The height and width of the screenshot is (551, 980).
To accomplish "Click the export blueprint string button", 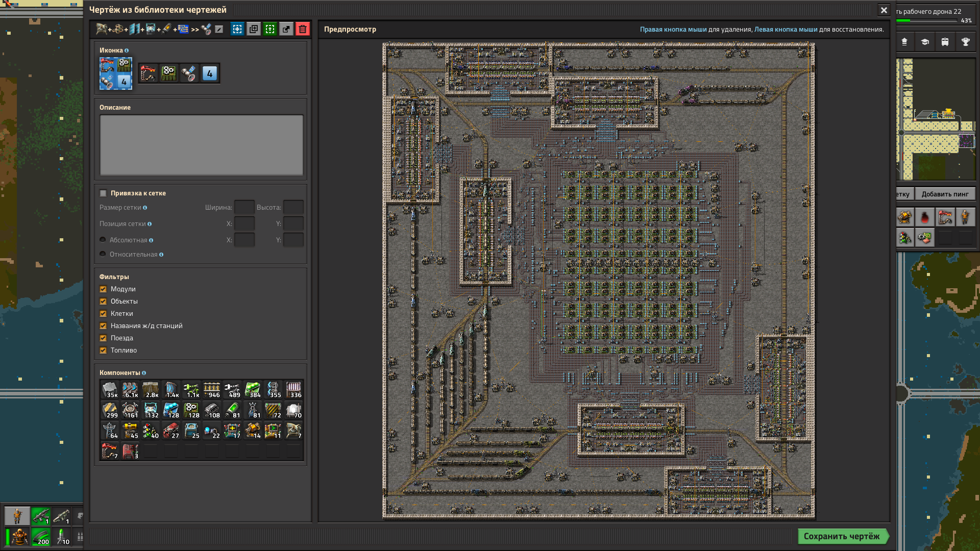I will tap(286, 29).
